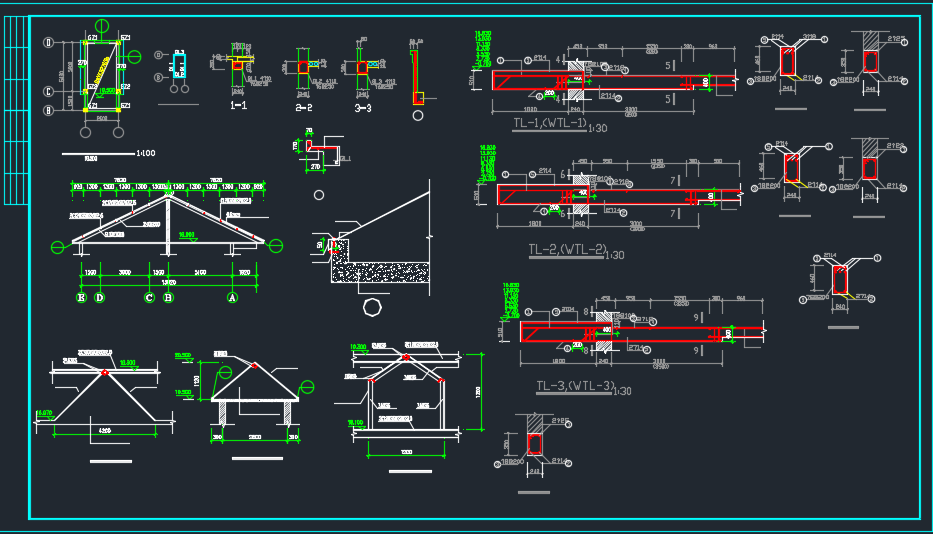Select the TL-3,(WTL-3) beam title text

pos(575,386)
